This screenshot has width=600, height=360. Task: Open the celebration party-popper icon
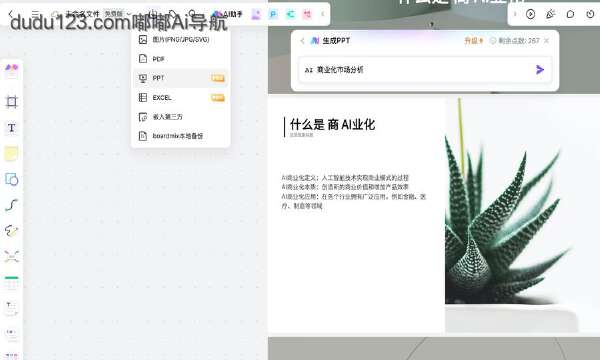550,15
